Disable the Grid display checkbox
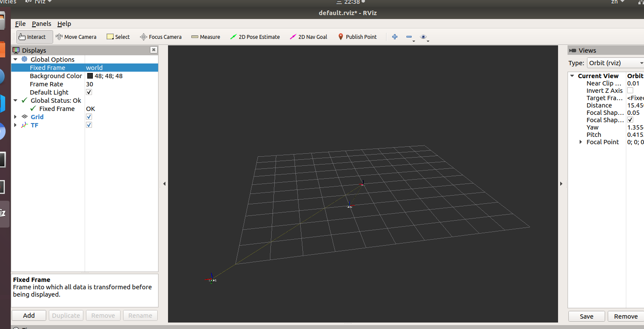 click(x=89, y=117)
